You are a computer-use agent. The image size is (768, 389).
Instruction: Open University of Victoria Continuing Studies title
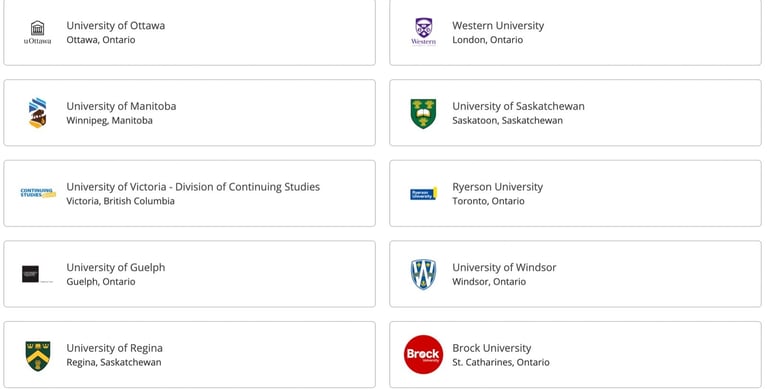pyautogui.click(x=193, y=187)
